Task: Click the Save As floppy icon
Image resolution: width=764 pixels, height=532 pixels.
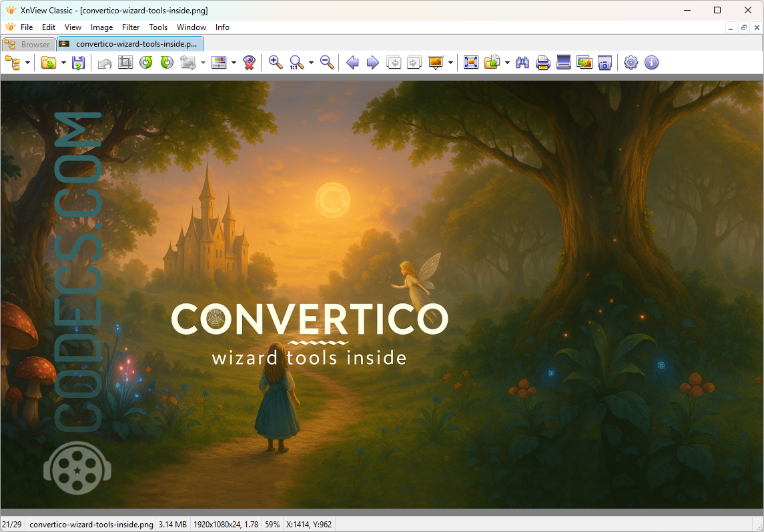Action: tap(79, 63)
